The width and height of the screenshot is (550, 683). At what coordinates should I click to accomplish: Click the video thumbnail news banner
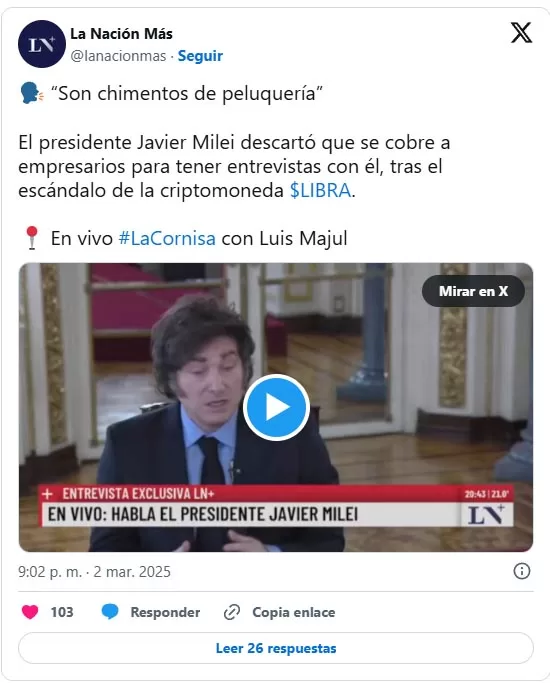click(276, 506)
